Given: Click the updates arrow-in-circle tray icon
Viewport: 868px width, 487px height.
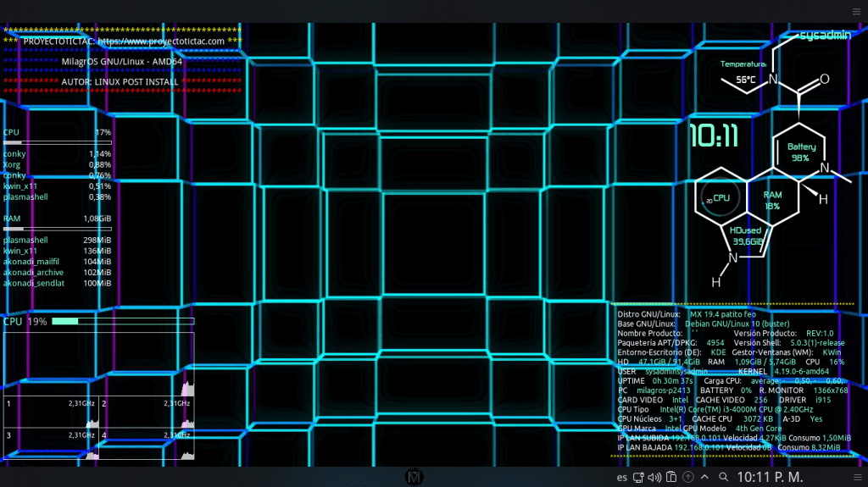Looking at the screenshot, I should pyautogui.click(x=687, y=477).
